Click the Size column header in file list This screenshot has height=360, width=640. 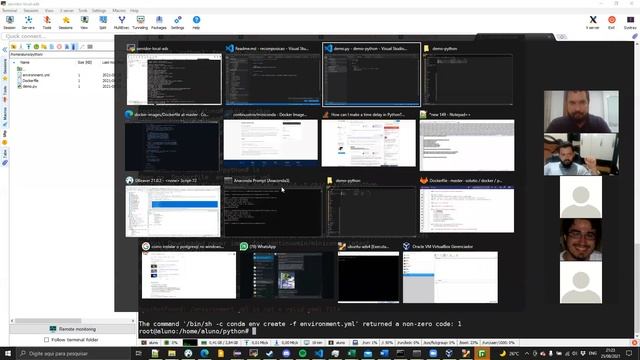pos(84,62)
